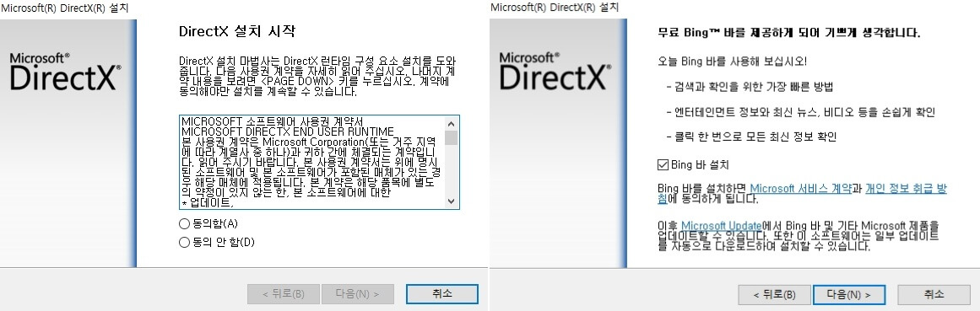Uncheck the Bing 바 설치 checkbox

pos(663,165)
